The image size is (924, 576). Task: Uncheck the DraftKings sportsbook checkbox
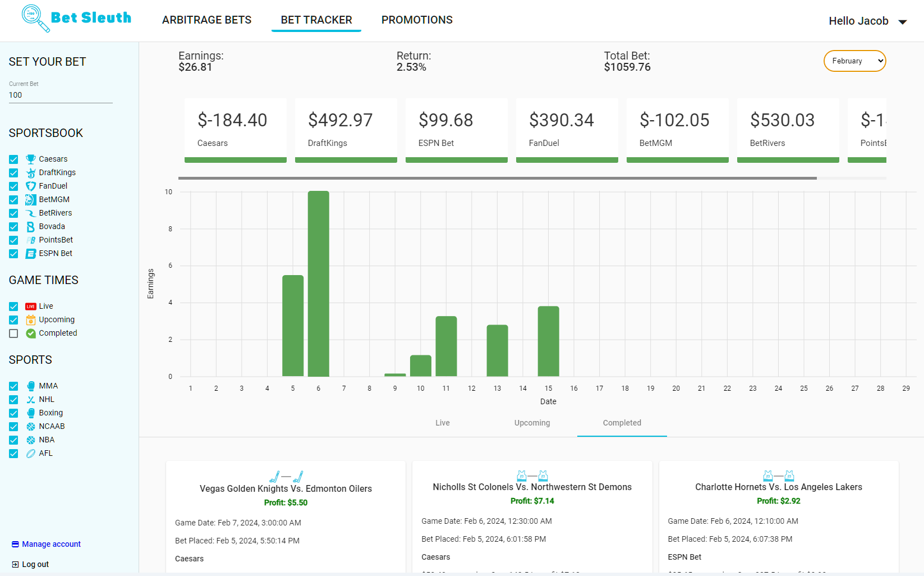pyautogui.click(x=13, y=173)
